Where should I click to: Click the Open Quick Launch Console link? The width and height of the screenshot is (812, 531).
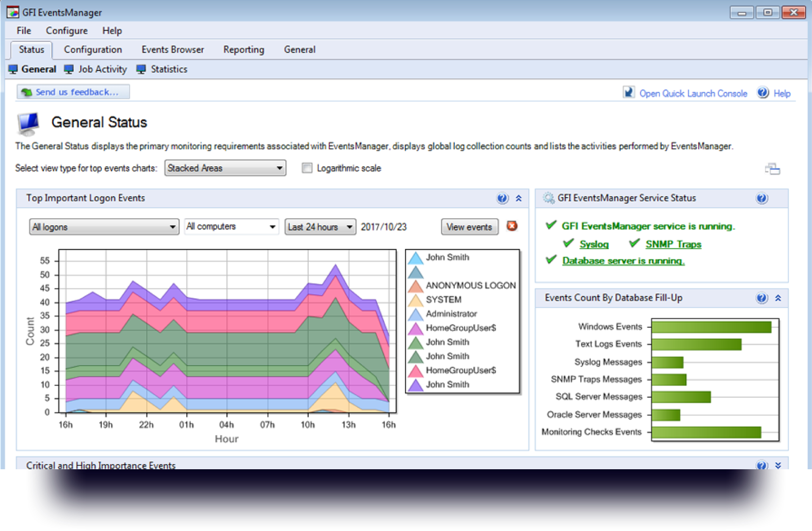point(693,93)
